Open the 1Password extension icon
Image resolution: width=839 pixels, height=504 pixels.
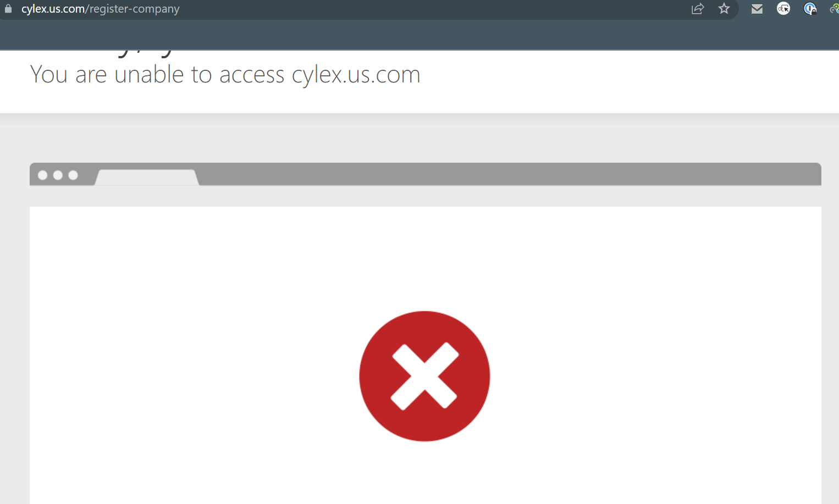810,9
